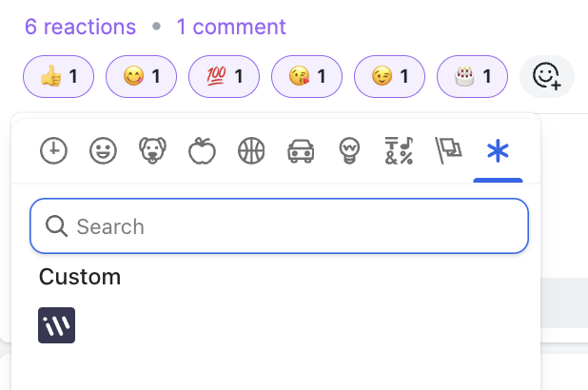Select the smileys emoji category

click(x=103, y=150)
